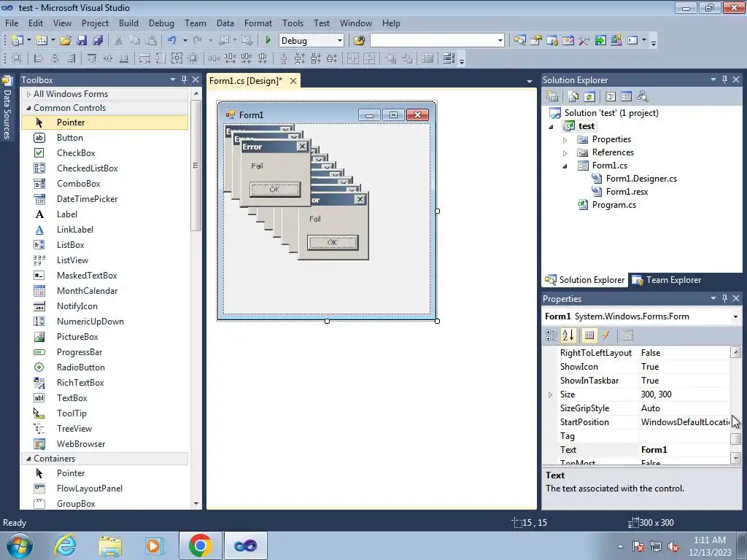The width and height of the screenshot is (747, 560).
Task: Collapse the Common Controls toolbox group
Action: 28,108
